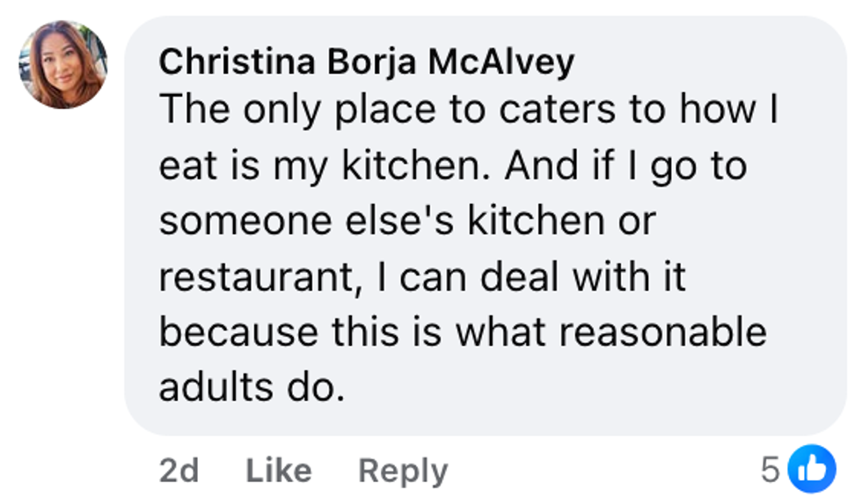Open the 2d timestamp link

(x=179, y=471)
